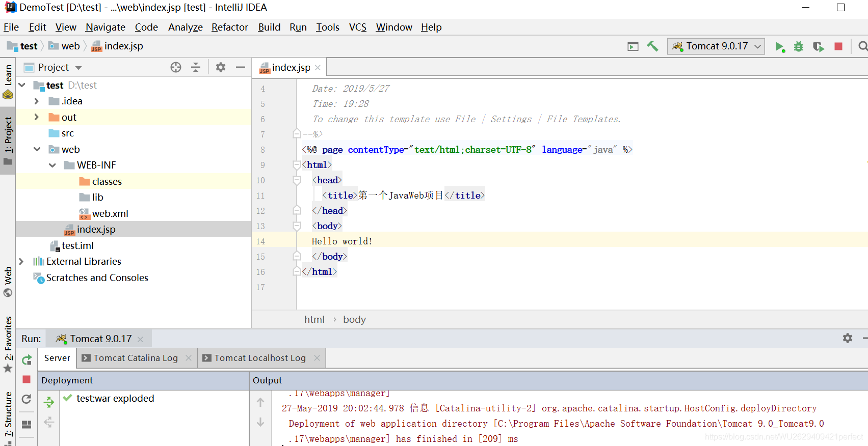Select the Server tab in Run panel

57,358
